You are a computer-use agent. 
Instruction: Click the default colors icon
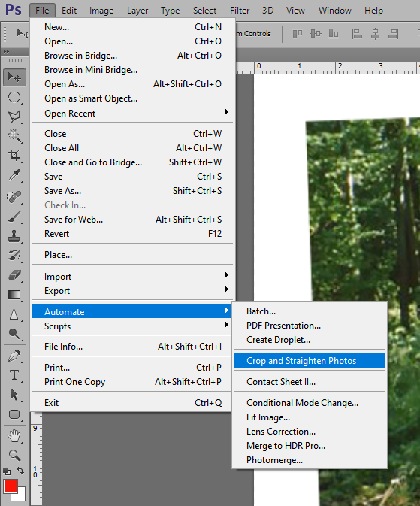click(x=7, y=471)
